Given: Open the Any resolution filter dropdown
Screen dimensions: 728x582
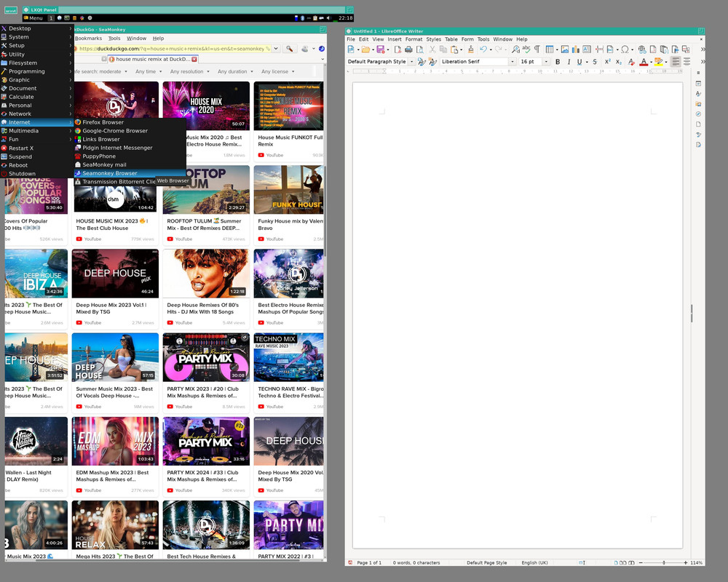Looking at the screenshot, I should pos(189,71).
